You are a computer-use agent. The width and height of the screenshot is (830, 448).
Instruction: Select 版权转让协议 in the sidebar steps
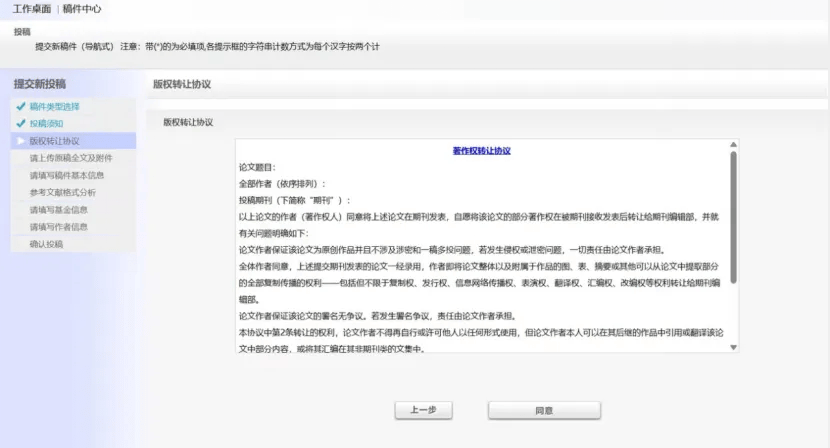tap(54, 141)
